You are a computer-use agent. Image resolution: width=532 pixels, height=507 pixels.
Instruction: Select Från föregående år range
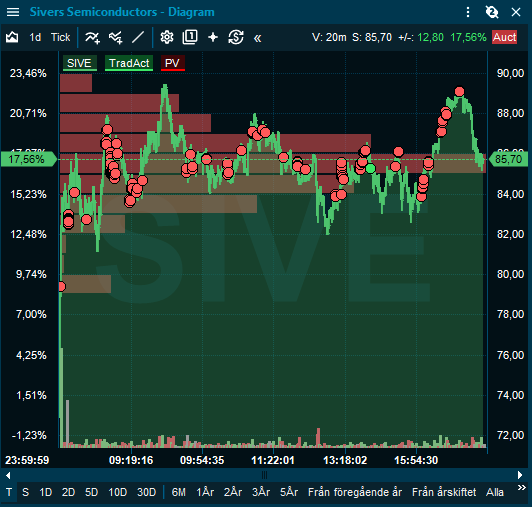click(355, 492)
